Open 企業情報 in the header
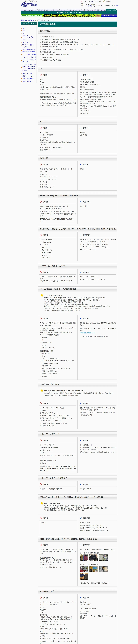The image size is (138, 644). point(107,1)
